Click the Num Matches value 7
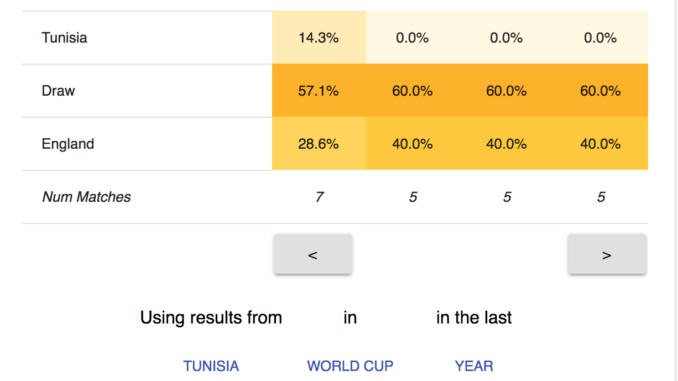 click(319, 197)
